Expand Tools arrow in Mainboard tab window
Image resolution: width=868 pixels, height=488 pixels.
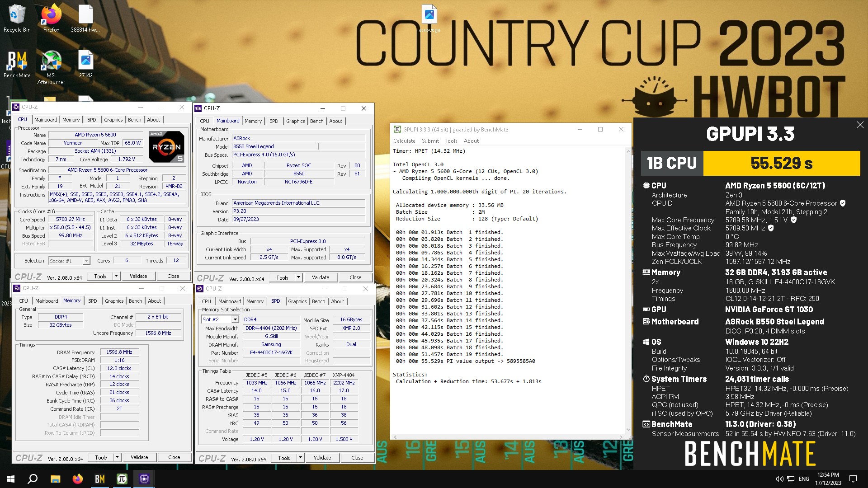[x=298, y=277]
